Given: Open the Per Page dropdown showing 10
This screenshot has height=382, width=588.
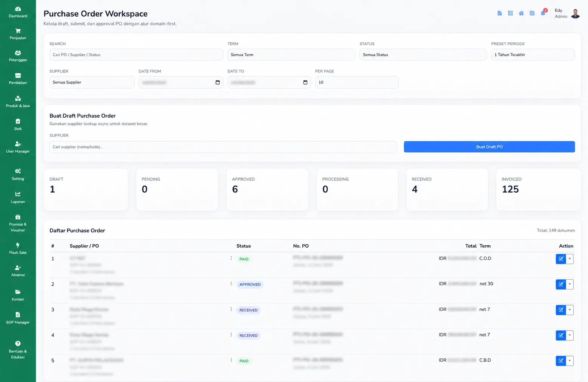Looking at the screenshot, I should (357, 82).
